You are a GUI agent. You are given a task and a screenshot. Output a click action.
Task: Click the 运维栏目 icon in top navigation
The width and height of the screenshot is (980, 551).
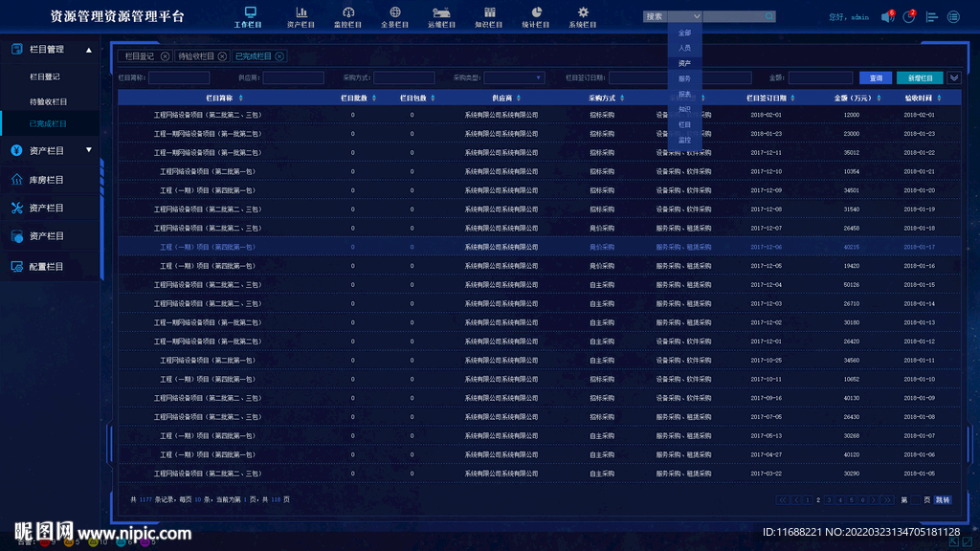441,13
